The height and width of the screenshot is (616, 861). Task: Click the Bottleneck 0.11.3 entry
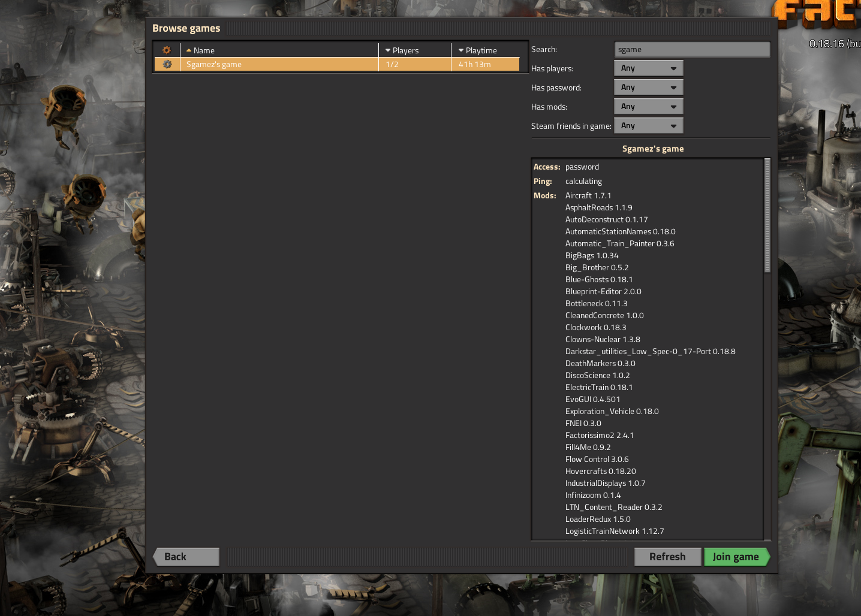[x=596, y=303]
